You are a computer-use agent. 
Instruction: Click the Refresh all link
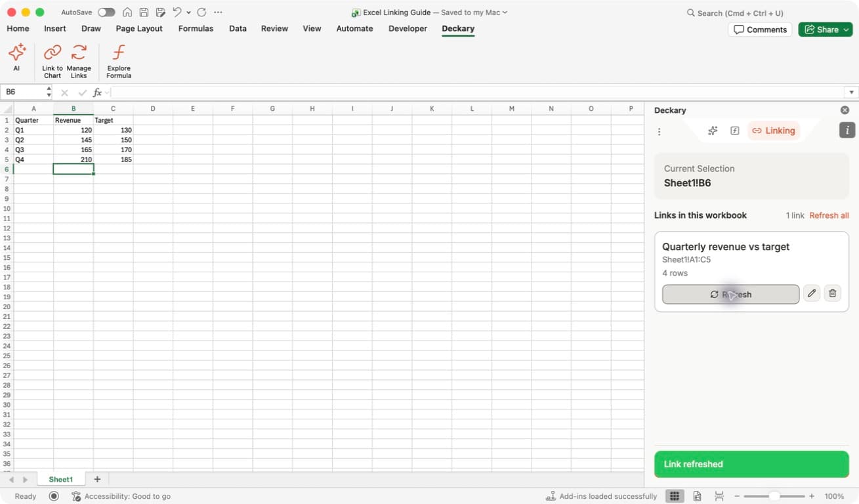point(829,215)
